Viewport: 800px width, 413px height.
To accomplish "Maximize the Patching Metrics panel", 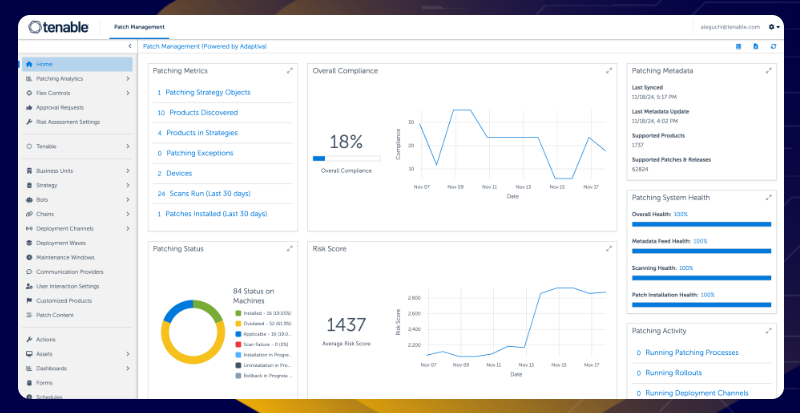I will (289, 70).
